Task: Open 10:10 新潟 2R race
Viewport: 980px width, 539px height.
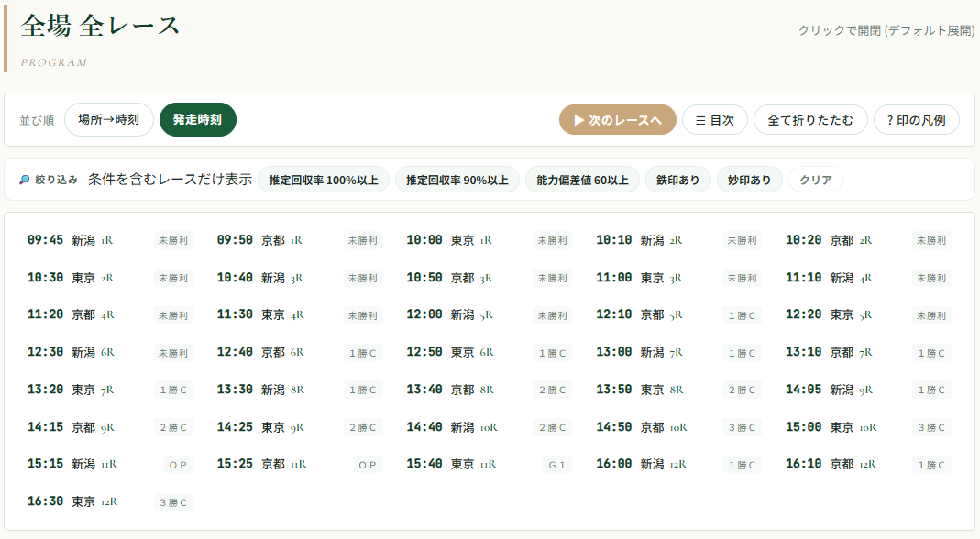Action: pyautogui.click(x=678, y=240)
